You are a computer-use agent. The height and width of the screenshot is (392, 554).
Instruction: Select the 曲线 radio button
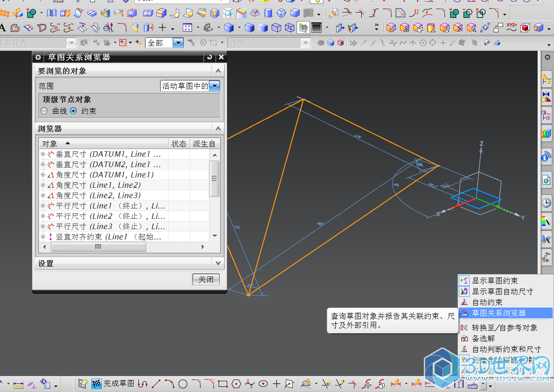coord(44,111)
